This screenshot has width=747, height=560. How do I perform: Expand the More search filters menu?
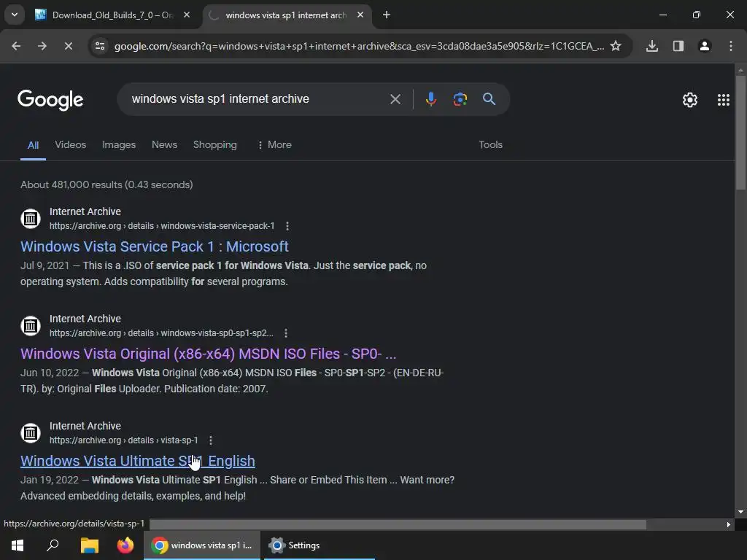274,145
